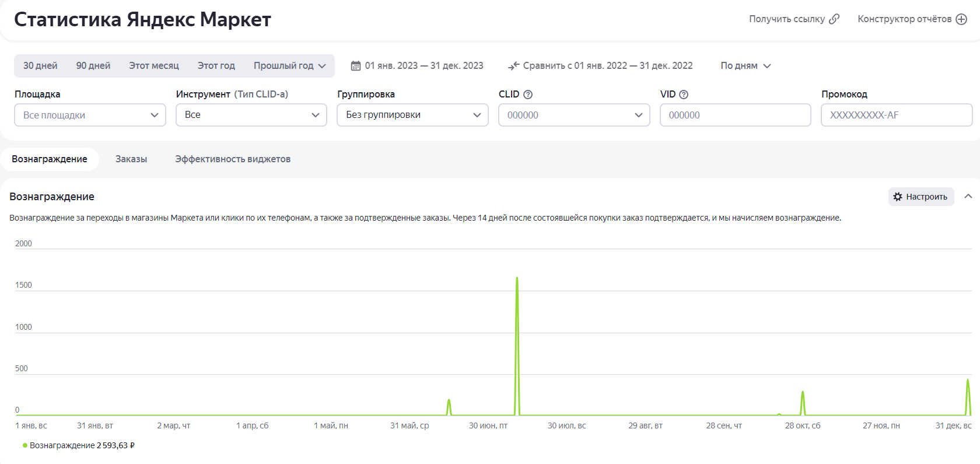This screenshot has height=464, width=980.
Task: Select 90 дней period
Action: (93, 66)
